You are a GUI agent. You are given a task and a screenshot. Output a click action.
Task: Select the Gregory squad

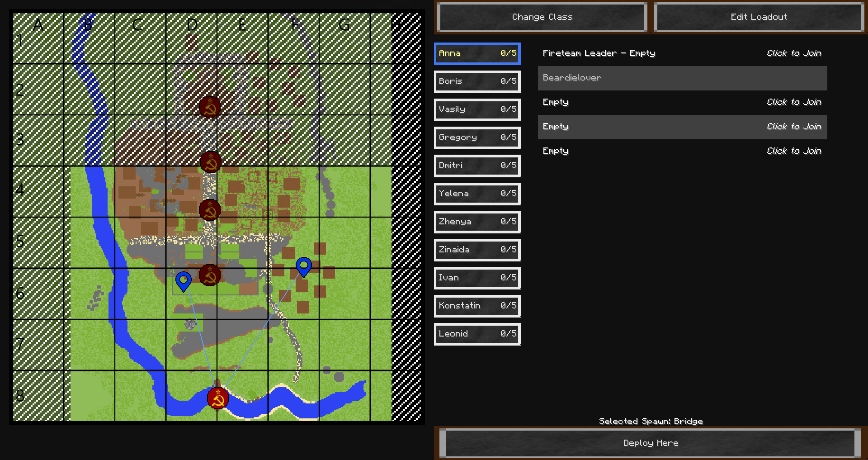tap(477, 138)
